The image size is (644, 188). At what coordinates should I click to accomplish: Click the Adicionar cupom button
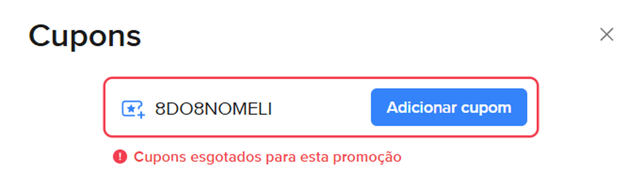449,107
